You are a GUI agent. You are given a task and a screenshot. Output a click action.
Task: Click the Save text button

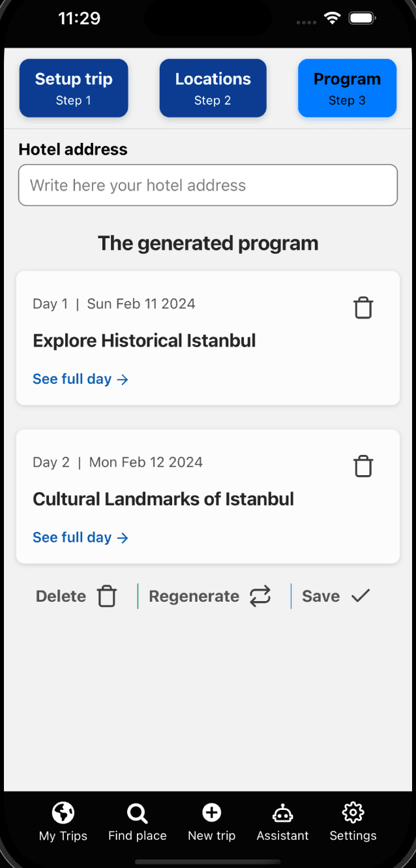[x=321, y=597]
